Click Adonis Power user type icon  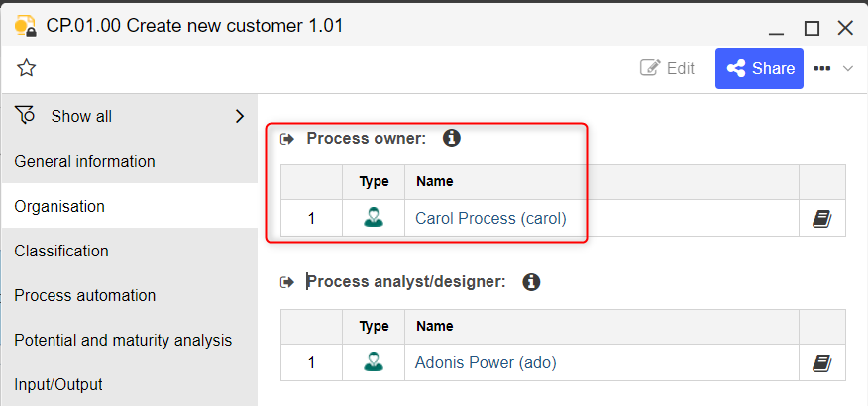(x=374, y=362)
